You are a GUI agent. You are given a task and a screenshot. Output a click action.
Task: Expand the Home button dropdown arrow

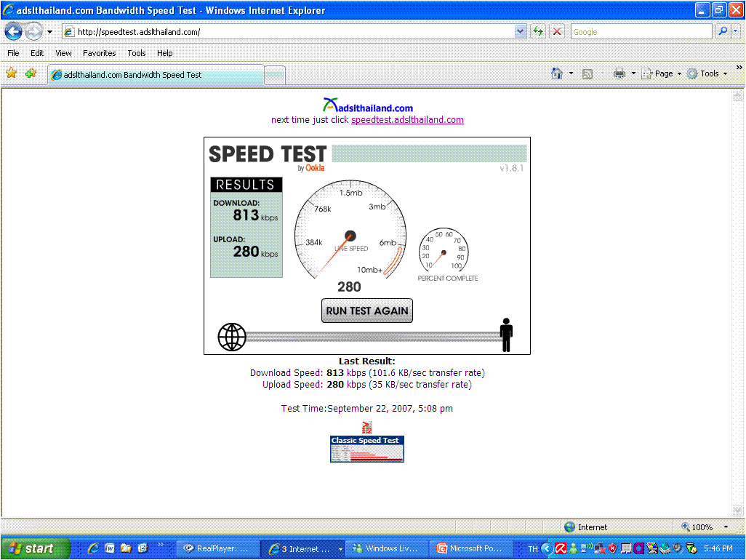pyautogui.click(x=571, y=73)
